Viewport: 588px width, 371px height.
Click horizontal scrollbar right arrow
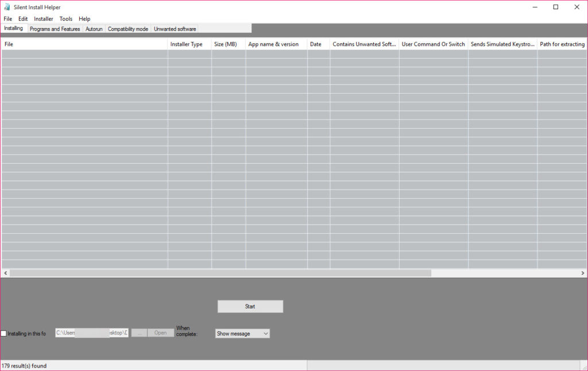(x=582, y=273)
